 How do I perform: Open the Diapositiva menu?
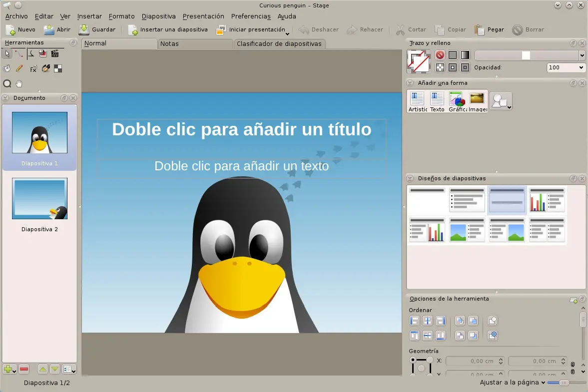159,16
